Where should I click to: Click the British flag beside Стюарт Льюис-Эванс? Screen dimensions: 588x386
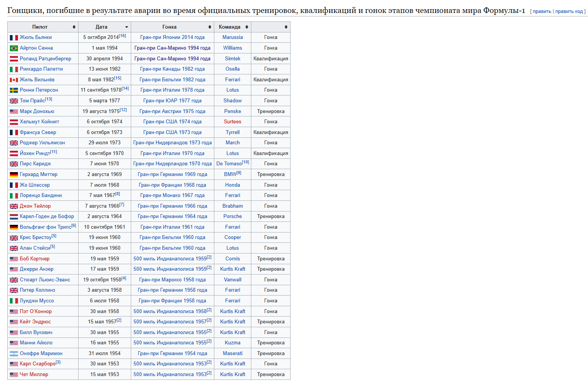[14, 280]
